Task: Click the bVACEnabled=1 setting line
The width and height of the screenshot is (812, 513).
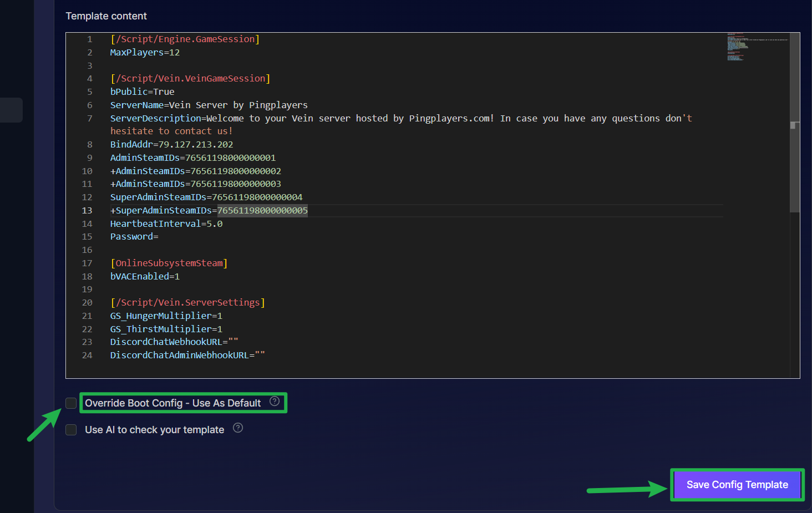Action: pyautogui.click(x=145, y=277)
